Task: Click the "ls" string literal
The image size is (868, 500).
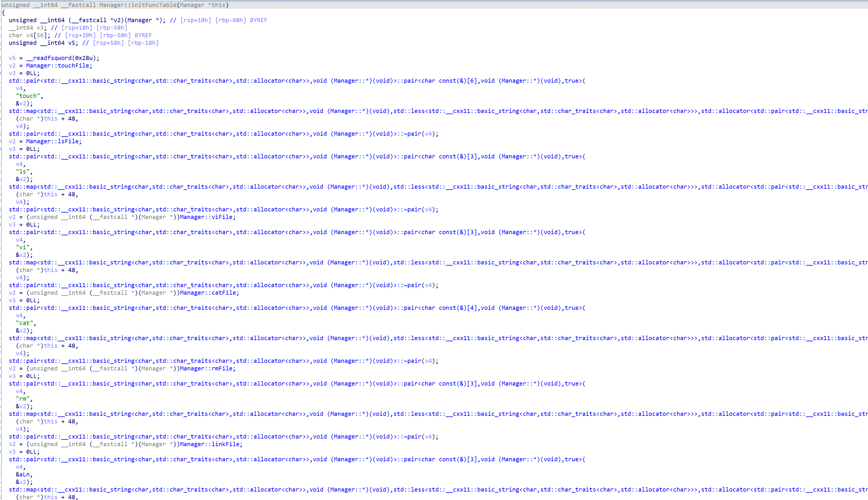Action: pyautogui.click(x=22, y=171)
